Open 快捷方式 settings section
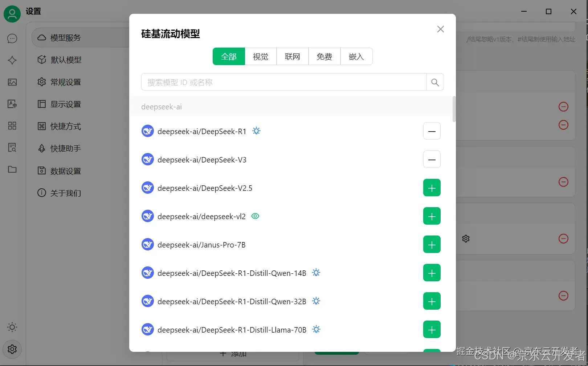 (59, 126)
